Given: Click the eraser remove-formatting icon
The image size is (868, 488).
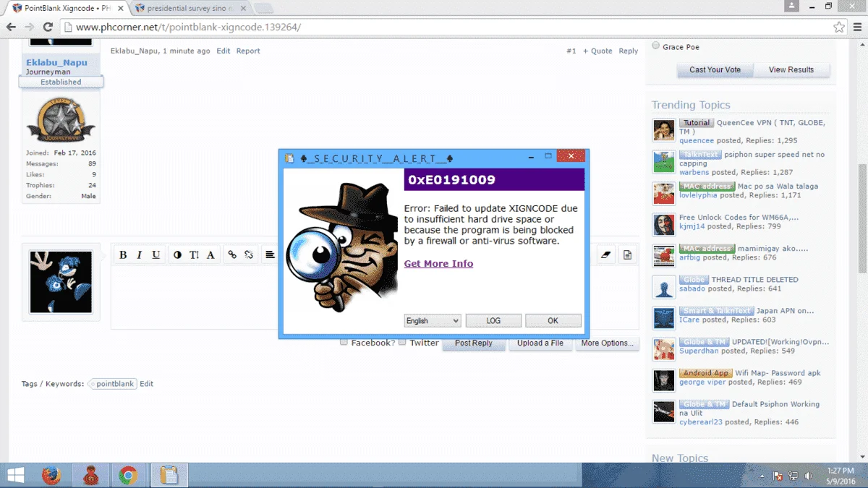Looking at the screenshot, I should click(606, 254).
